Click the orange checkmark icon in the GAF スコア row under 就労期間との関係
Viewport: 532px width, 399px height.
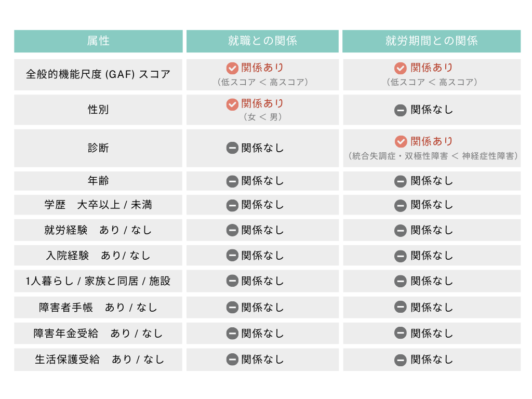[401, 68]
